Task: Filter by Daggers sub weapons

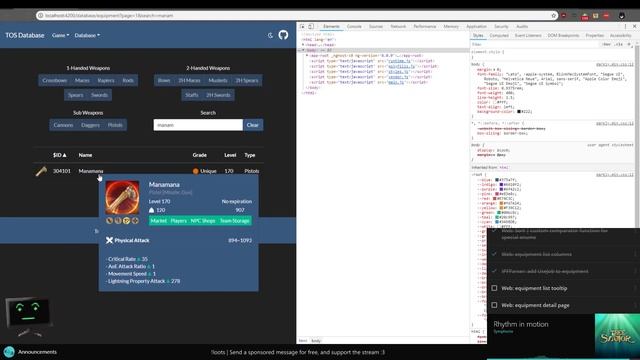Action: coord(90,125)
